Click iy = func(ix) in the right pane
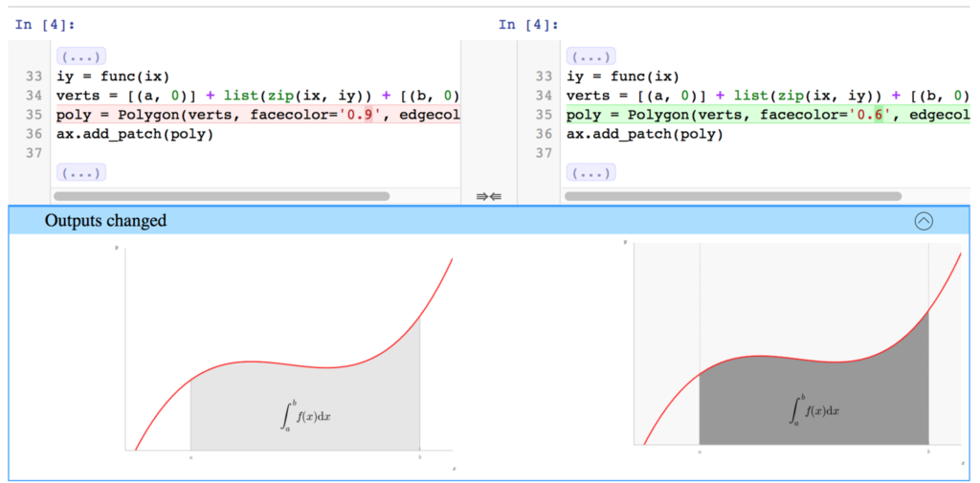The image size is (980, 483). tap(622, 77)
